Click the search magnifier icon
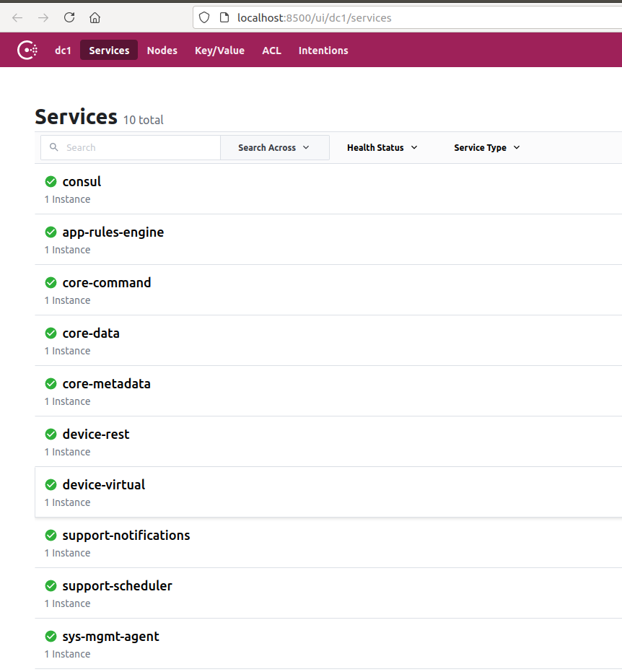622x672 pixels. [x=54, y=147]
